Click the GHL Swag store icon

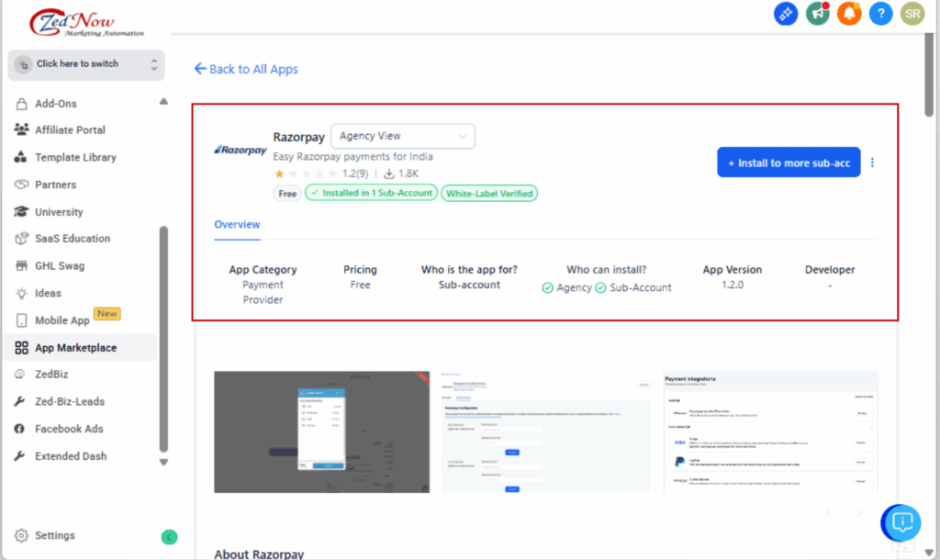click(22, 265)
